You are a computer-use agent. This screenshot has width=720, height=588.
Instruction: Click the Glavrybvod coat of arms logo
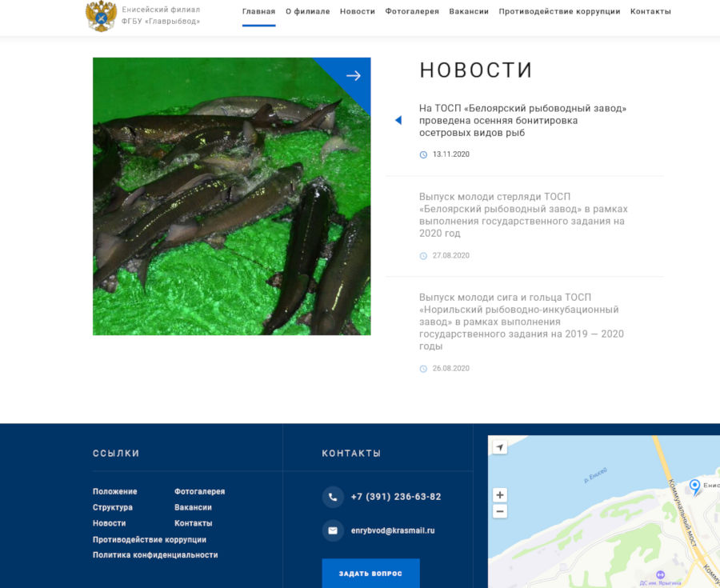point(101,16)
